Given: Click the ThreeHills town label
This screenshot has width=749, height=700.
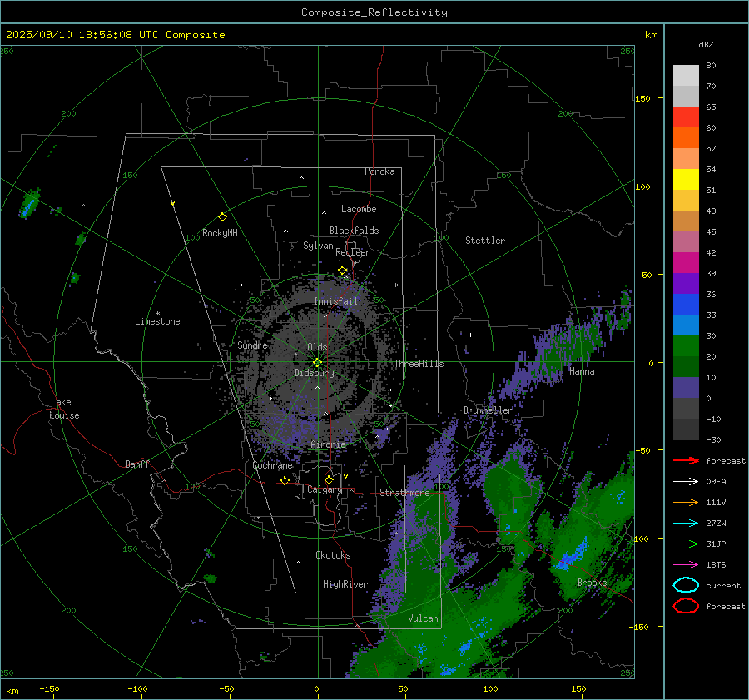Looking at the screenshot, I should (419, 364).
